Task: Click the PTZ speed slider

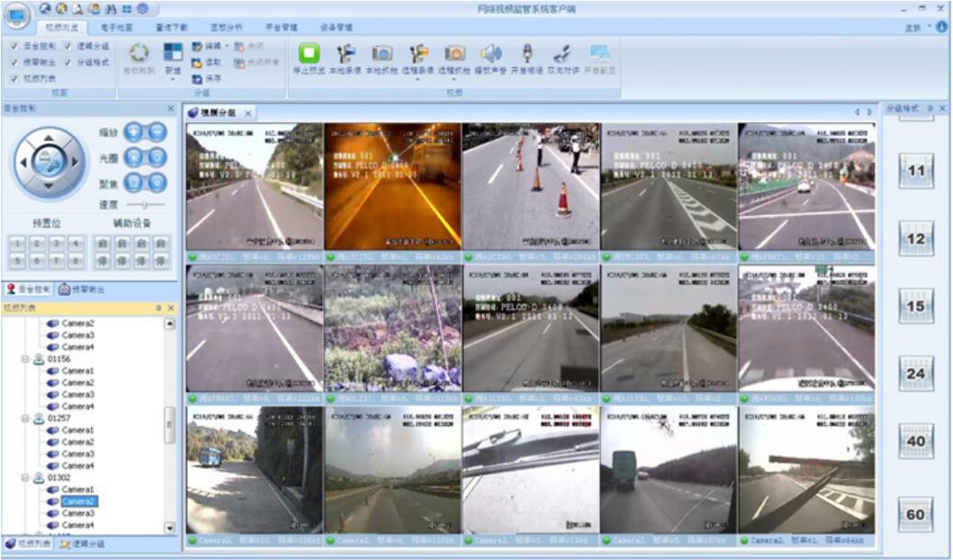Action: [x=144, y=204]
